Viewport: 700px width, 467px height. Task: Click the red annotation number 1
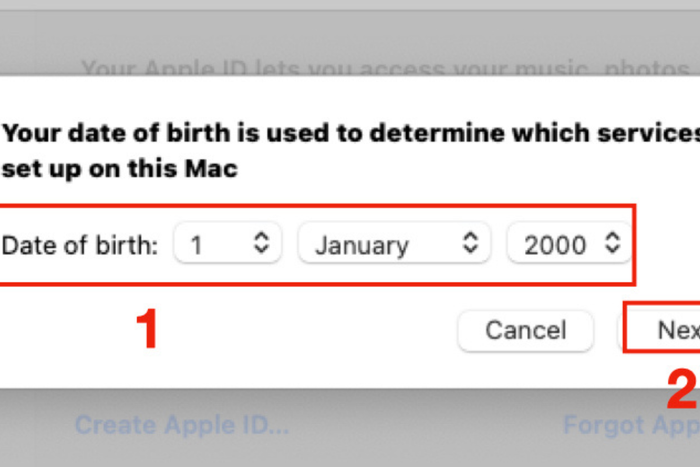coord(147,329)
